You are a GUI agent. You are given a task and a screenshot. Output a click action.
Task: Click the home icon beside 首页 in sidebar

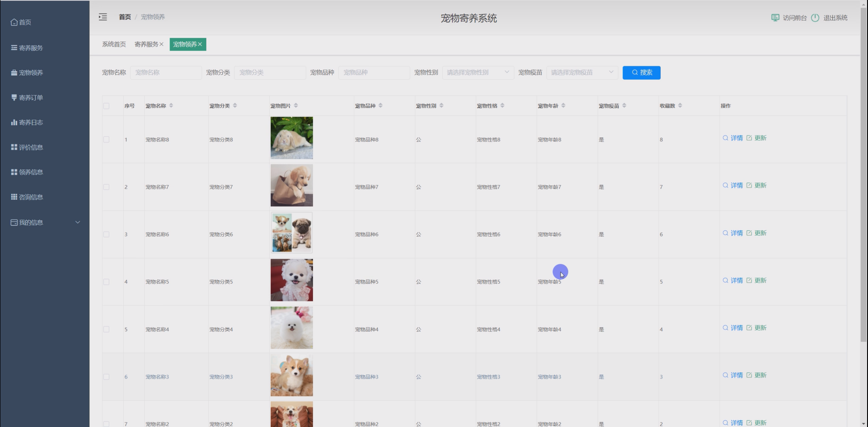(x=14, y=22)
